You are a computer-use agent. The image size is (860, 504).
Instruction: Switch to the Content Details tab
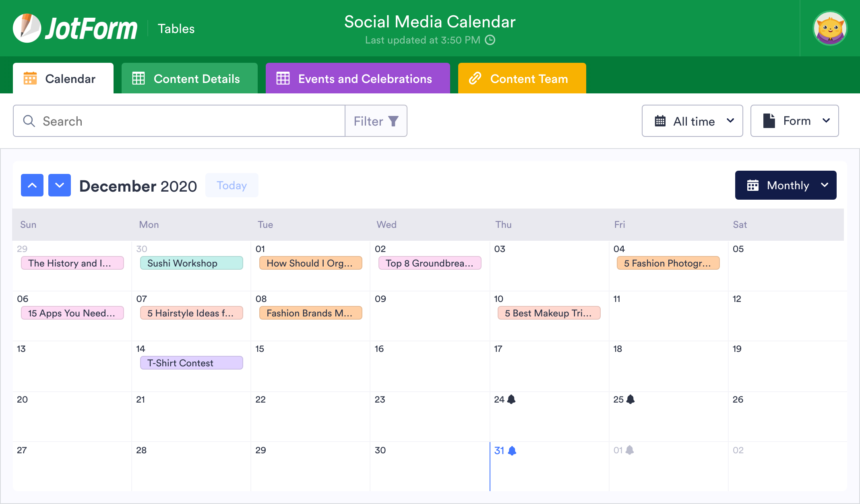[186, 78]
